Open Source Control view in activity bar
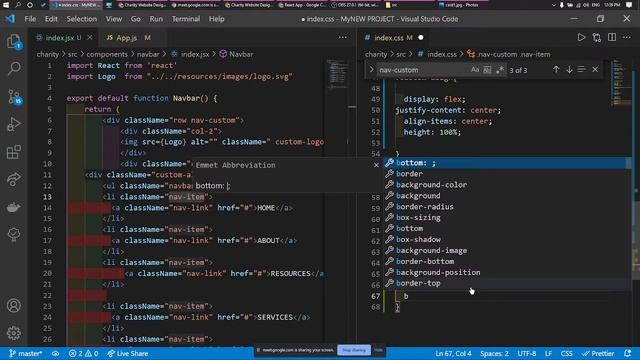The width and height of the screenshot is (640, 360). [14, 97]
